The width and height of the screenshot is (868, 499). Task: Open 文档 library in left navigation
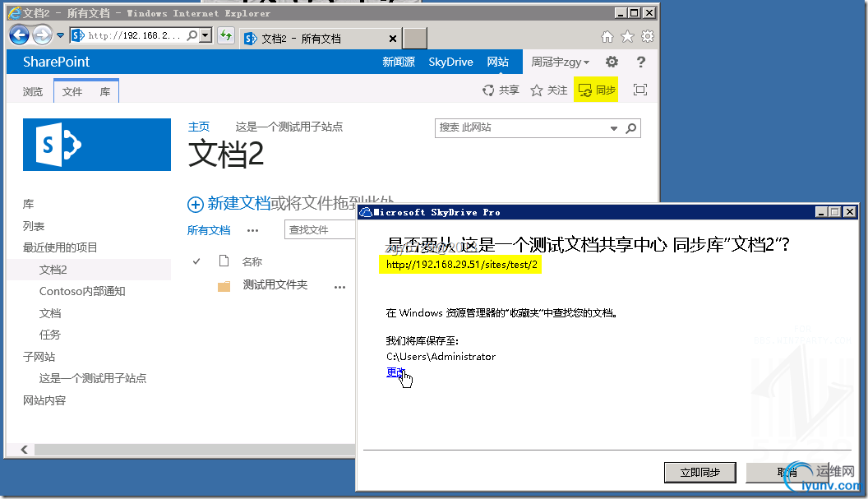point(50,313)
